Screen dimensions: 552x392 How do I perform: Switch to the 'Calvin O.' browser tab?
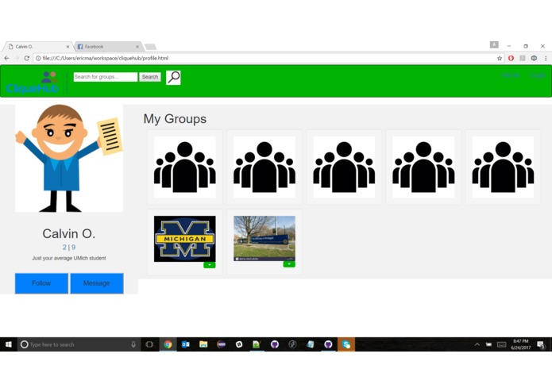[x=37, y=46]
